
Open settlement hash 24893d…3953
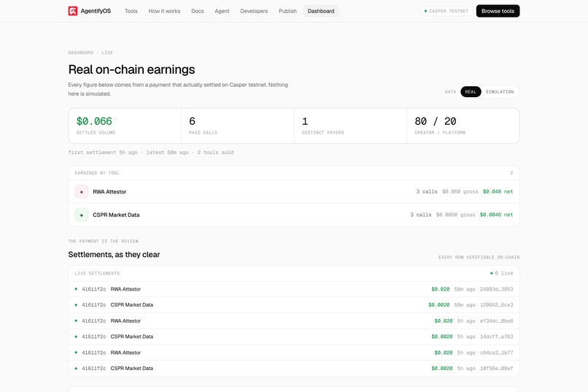[x=497, y=289]
